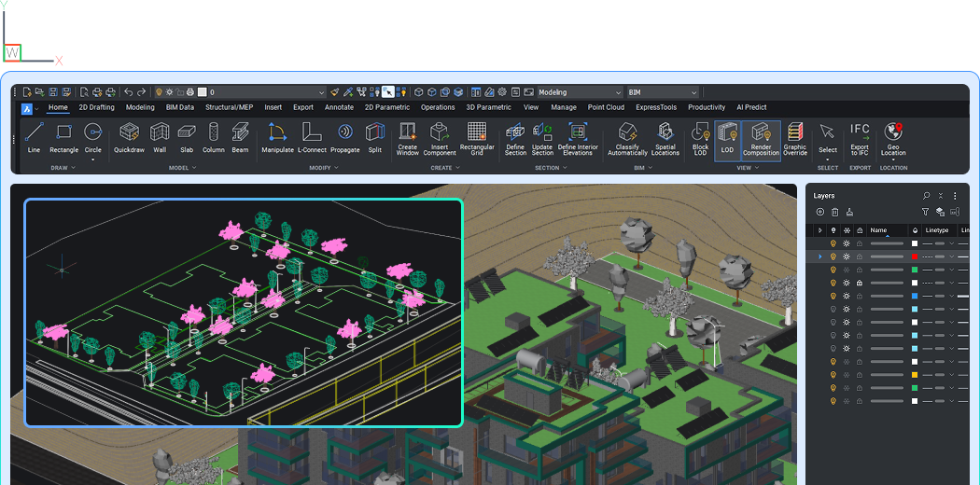Open the AI Predict ribbon tab
Screen dimensions: 980x485
coord(751,107)
